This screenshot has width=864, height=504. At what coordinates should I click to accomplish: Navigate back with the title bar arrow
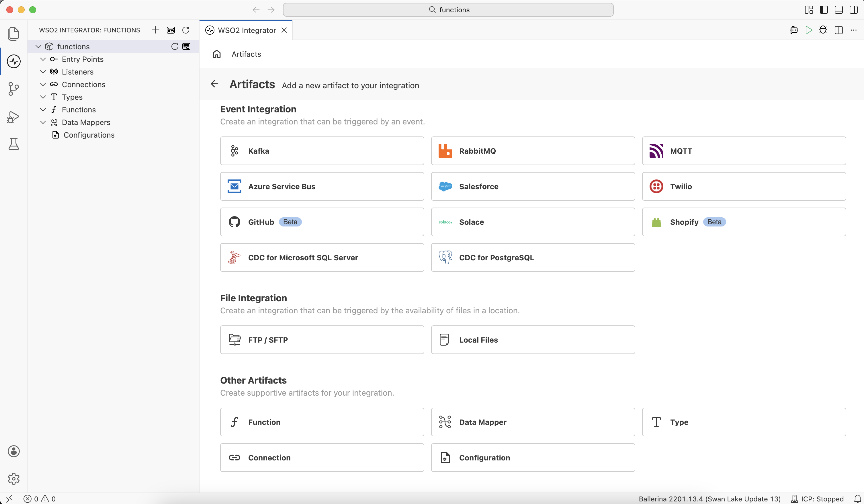tap(256, 9)
